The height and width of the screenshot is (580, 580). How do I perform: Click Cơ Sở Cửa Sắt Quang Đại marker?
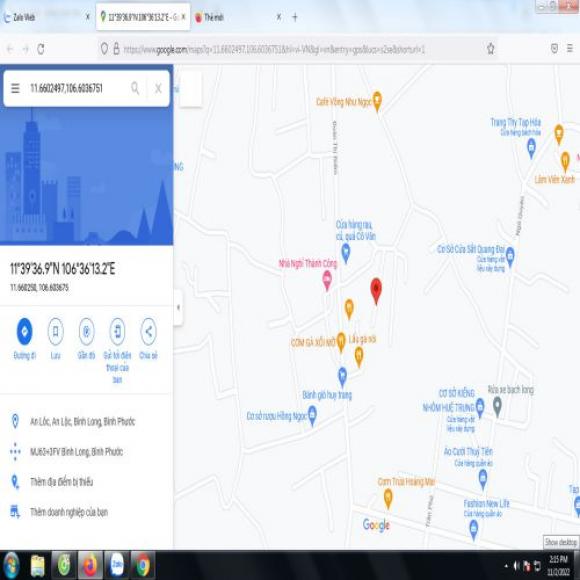pos(510,256)
